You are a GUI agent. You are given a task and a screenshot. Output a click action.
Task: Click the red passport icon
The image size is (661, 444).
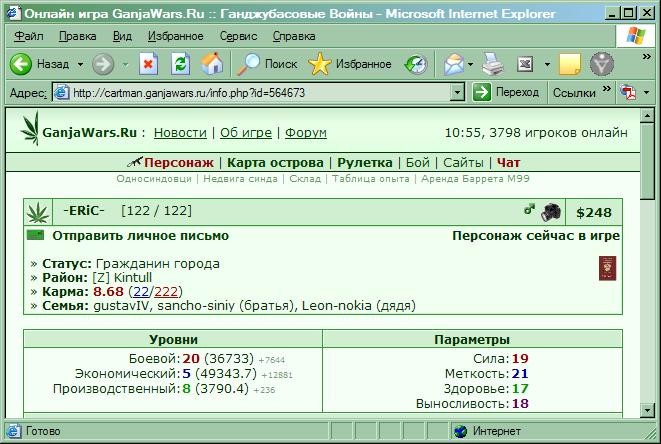(607, 268)
